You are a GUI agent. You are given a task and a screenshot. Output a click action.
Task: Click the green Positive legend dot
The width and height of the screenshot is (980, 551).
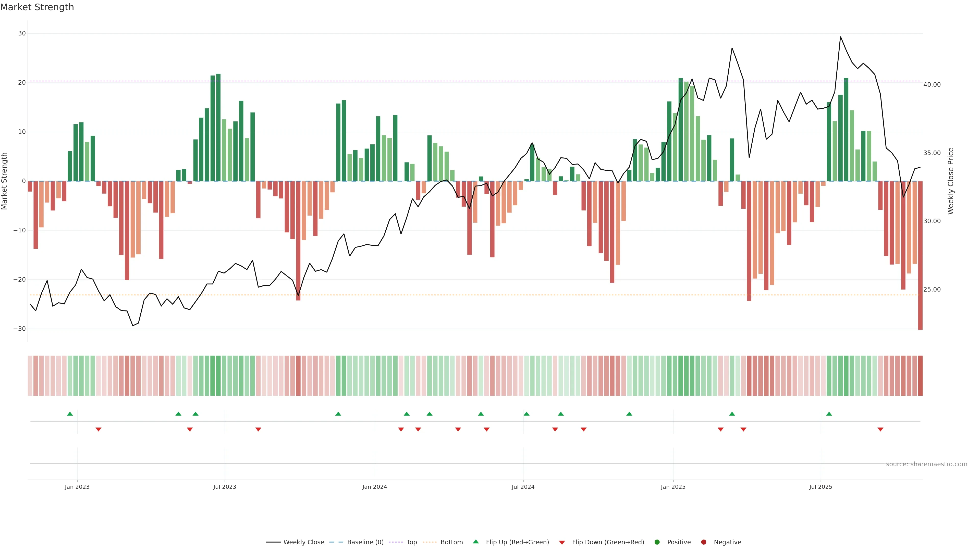(x=657, y=542)
